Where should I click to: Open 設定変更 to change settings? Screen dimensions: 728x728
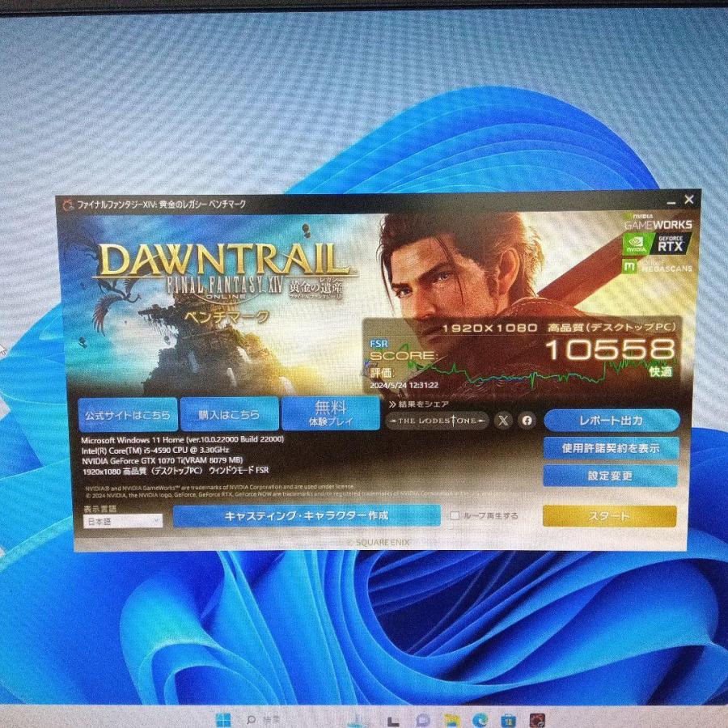(x=612, y=476)
